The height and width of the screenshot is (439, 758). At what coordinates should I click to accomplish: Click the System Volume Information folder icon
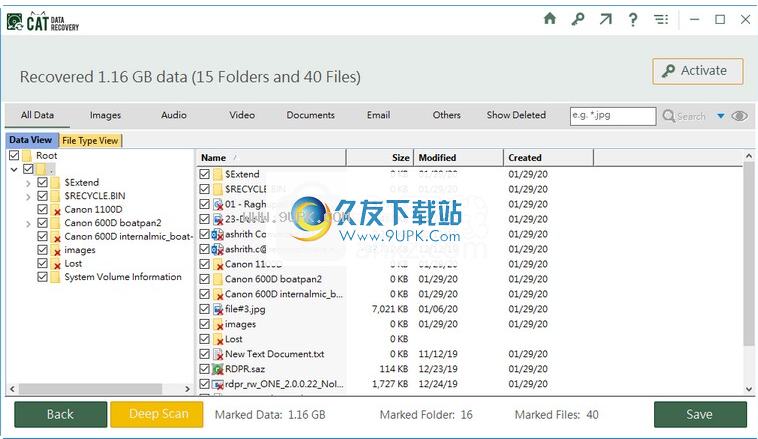(55, 277)
